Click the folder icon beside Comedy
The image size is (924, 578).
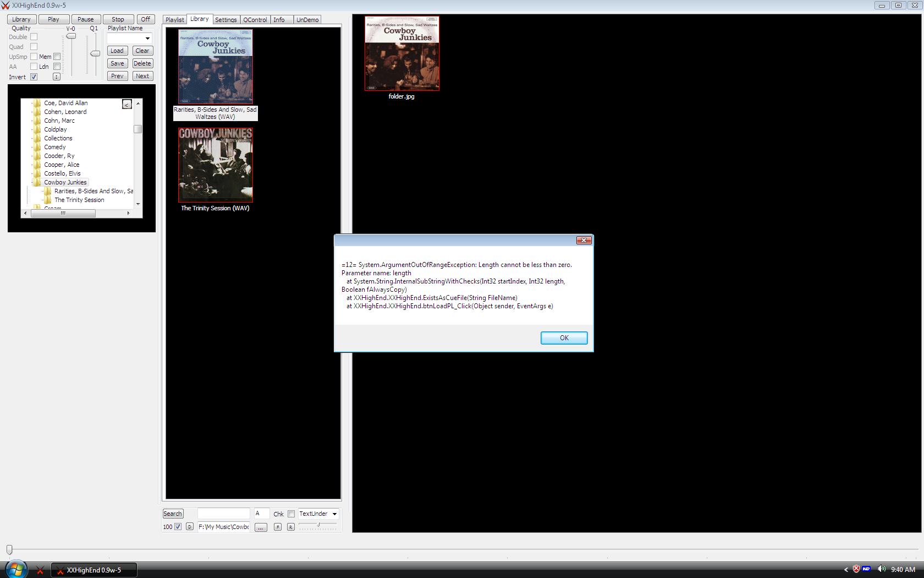click(37, 147)
